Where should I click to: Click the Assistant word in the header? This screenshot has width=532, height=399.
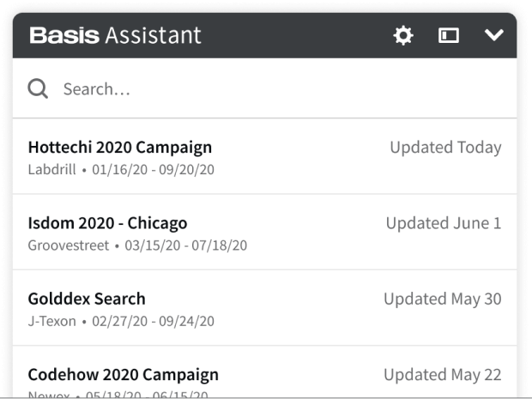tap(153, 35)
